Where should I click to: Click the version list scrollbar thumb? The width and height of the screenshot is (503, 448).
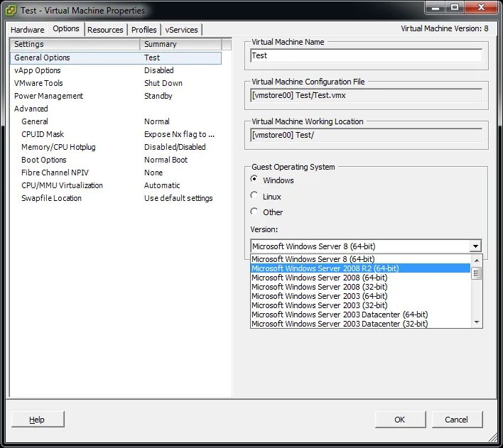[x=477, y=273]
